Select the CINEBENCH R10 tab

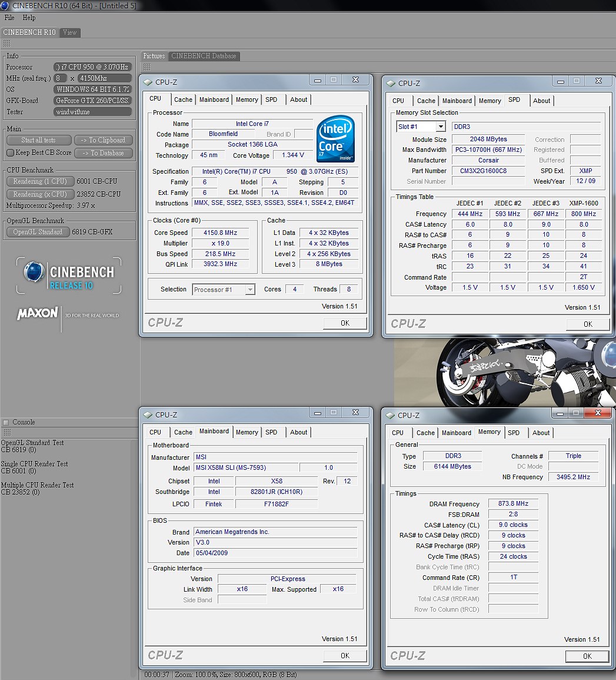pyautogui.click(x=29, y=32)
